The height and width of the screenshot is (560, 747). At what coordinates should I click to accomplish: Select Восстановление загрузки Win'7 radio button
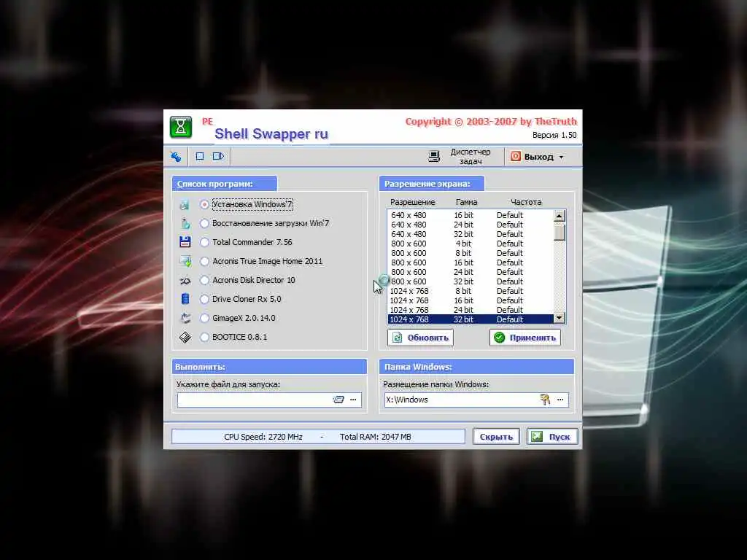(x=204, y=223)
